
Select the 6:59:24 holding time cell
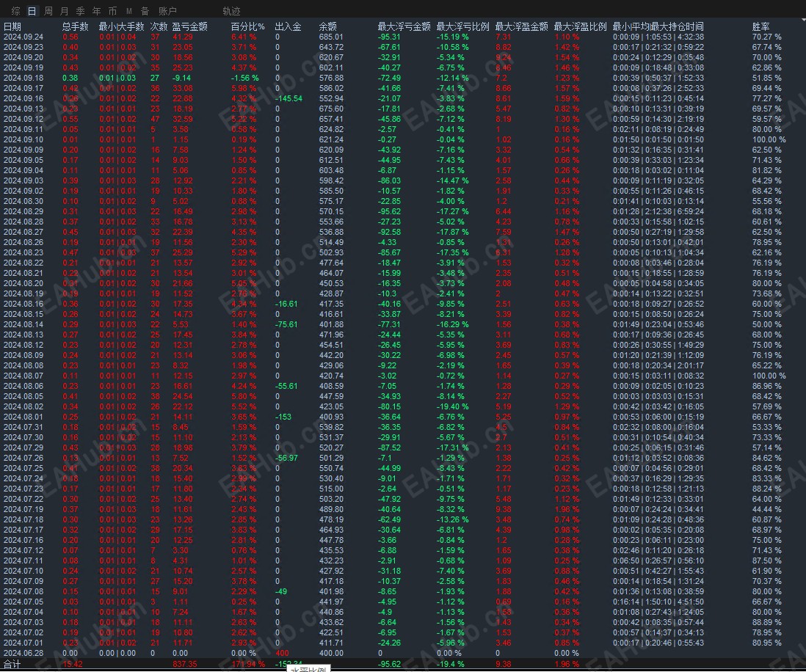690,212
